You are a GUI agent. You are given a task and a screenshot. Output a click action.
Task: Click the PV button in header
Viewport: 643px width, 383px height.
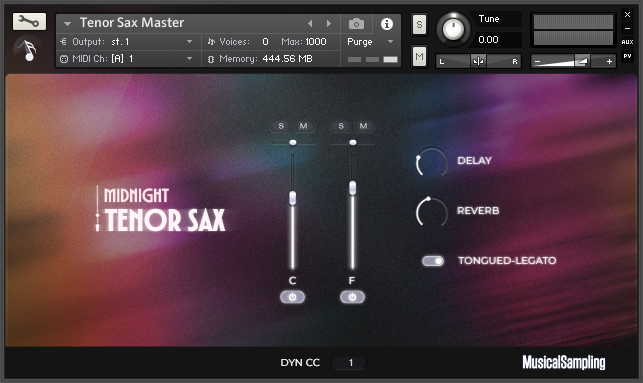click(x=627, y=56)
